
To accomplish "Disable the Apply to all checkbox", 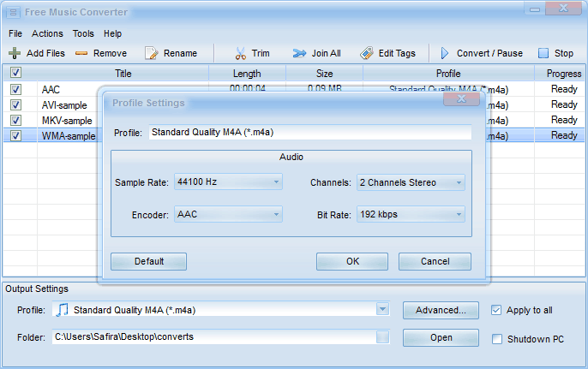I will pyautogui.click(x=496, y=310).
